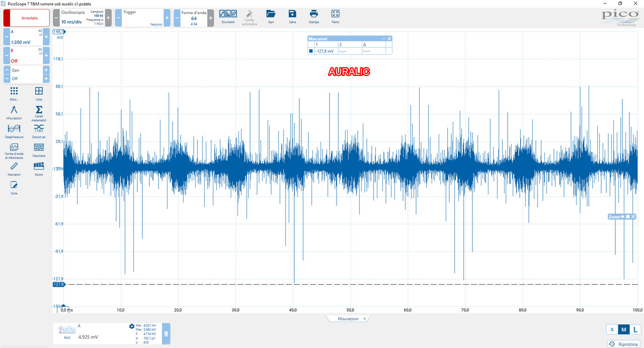Click the 148,1 axis top handle

click(59, 31)
